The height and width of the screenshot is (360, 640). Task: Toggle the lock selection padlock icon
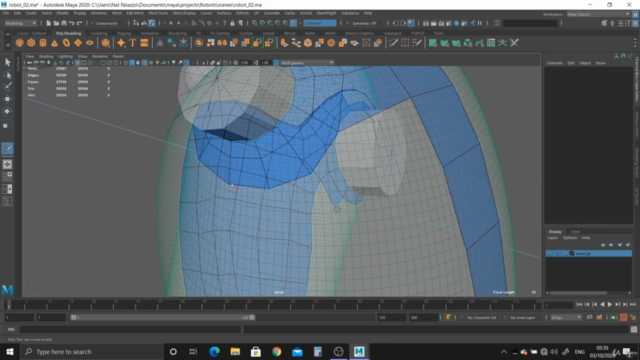pyautogui.click(x=233, y=23)
